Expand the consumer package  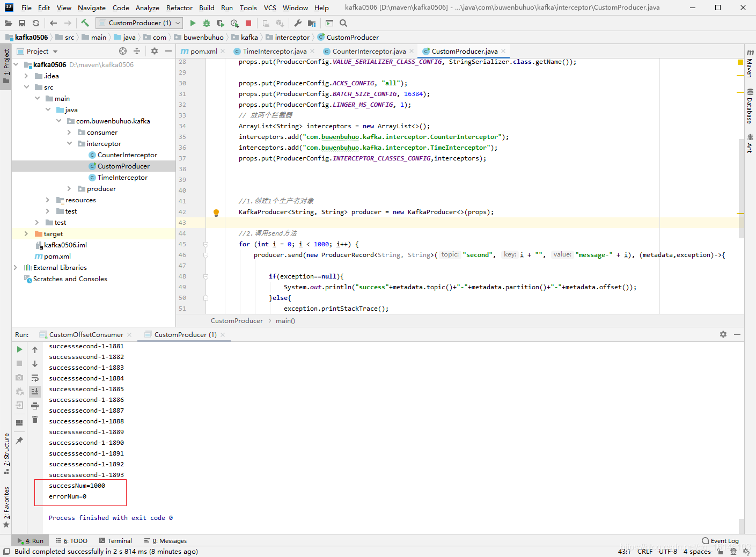(x=69, y=132)
